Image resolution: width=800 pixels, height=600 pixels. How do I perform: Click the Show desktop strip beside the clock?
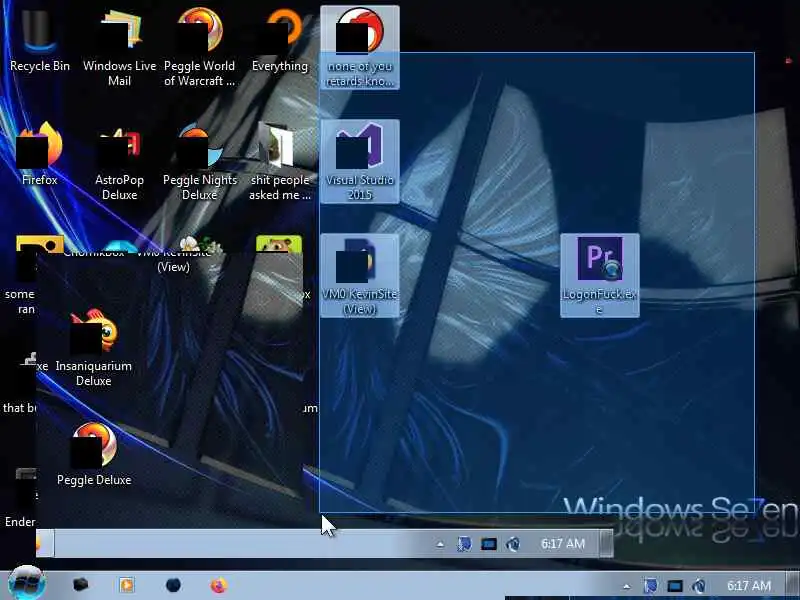[792, 585]
